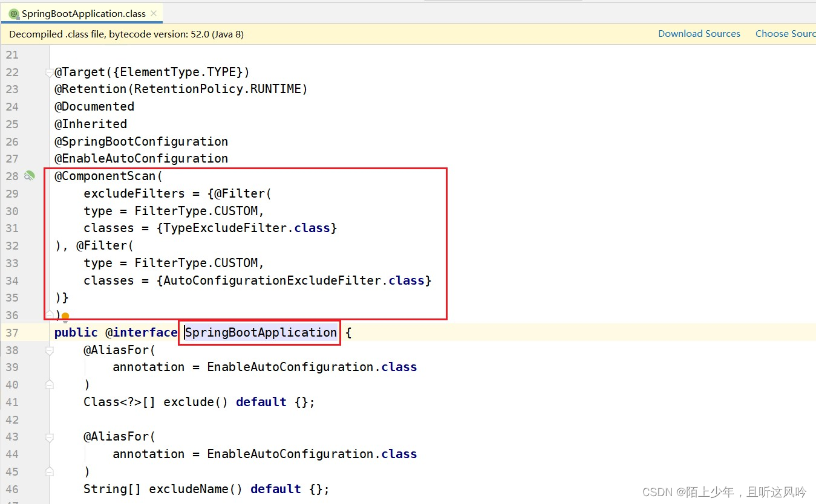Click the decompiled .class file banner text

pyautogui.click(x=126, y=34)
